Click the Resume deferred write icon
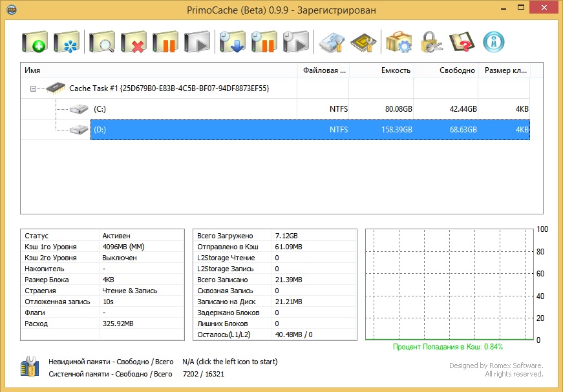 tap(295, 42)
